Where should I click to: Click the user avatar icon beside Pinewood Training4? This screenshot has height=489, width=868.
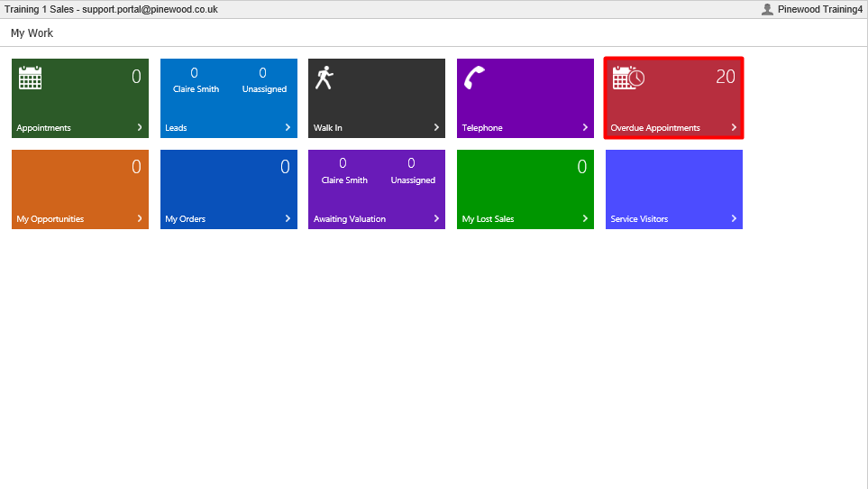point(767,9)
